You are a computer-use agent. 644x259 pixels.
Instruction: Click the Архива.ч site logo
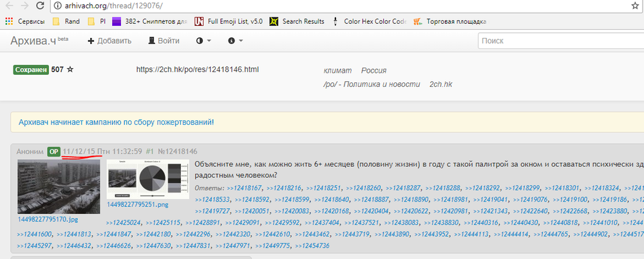tap(39, 41)
